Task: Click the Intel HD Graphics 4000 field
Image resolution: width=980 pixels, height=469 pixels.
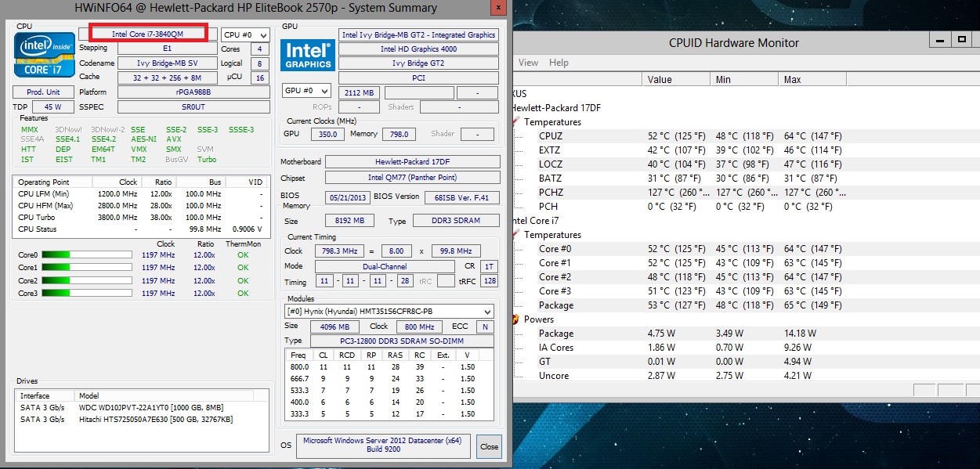Action: coord(418,49)
